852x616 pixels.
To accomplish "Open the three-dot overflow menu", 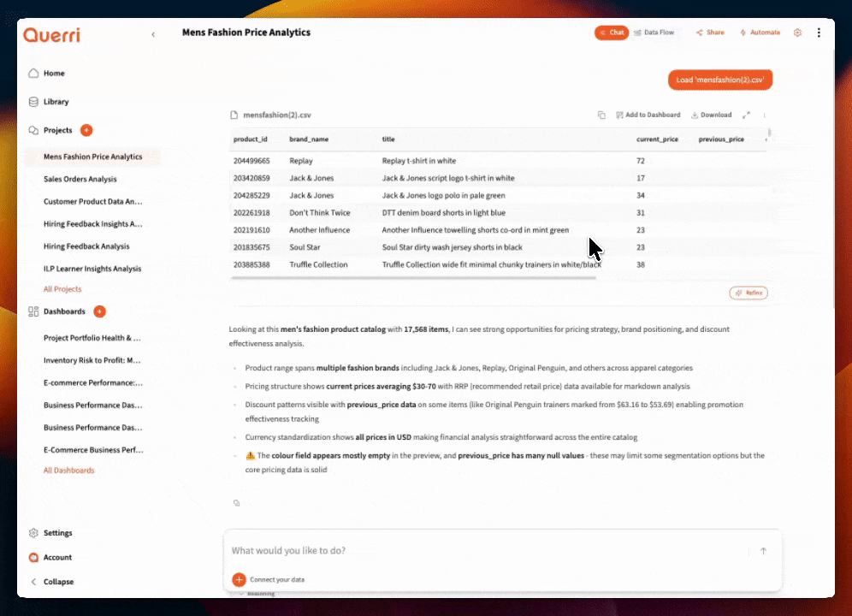I will pos(819,33).
